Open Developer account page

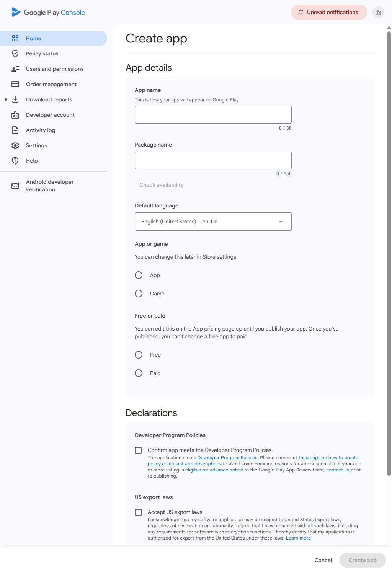point(54,115)
